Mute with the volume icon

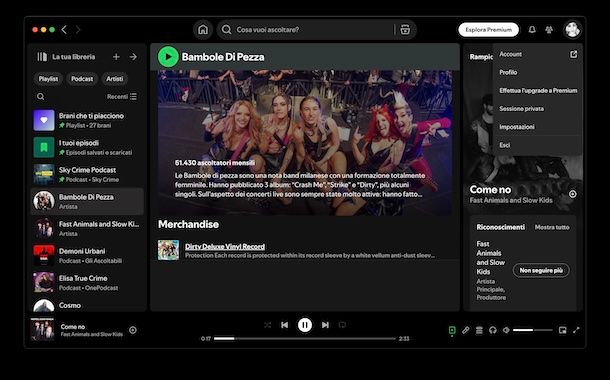[x=506, y=330]
